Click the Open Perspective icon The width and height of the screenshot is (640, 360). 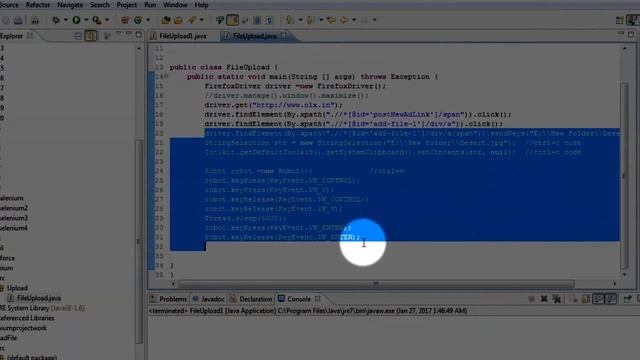coord(620,20)
